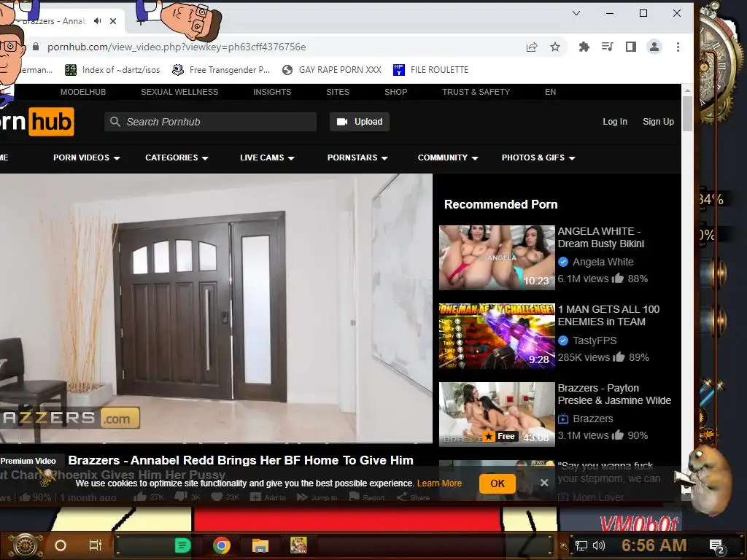Click the search magnifier icon
Screen dimensions: 747x560
point(115,122)
